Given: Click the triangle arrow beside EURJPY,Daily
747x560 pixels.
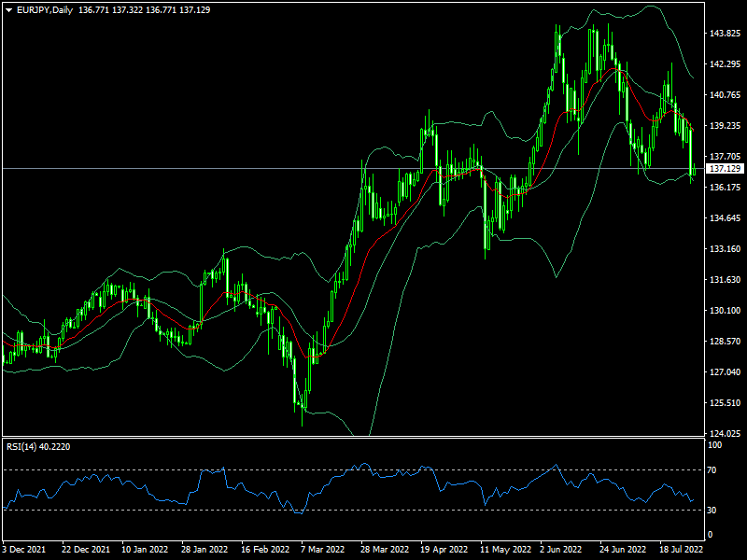Looking at the screenshot, I should tap(8, 10).
